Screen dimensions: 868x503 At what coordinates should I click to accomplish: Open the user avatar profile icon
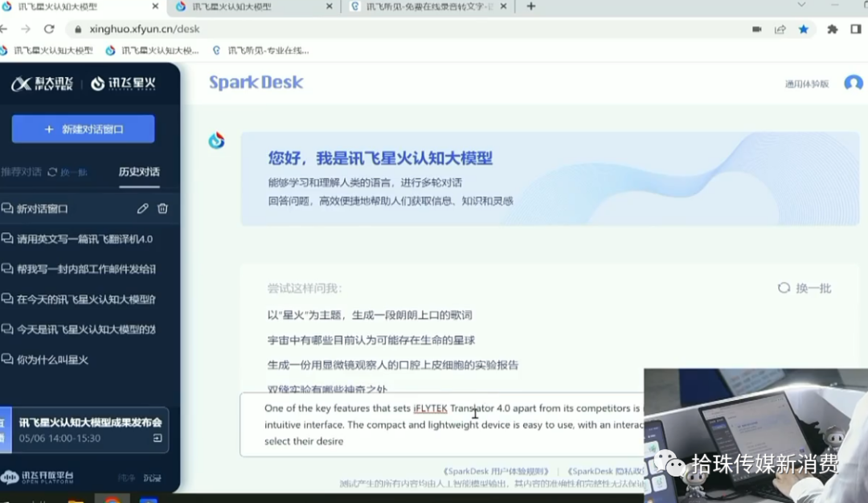(853, 84)
